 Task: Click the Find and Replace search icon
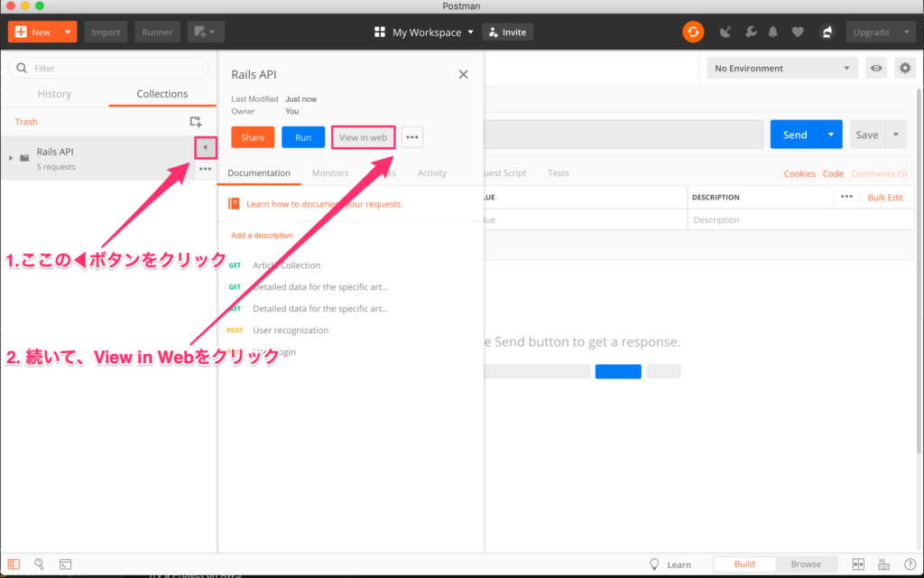point(40,564)
